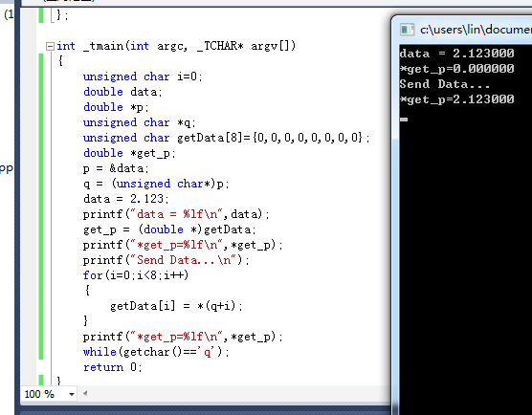Click the blinking console cursor
The width and height of the screenshot is (532, 415).
[404, 120]
